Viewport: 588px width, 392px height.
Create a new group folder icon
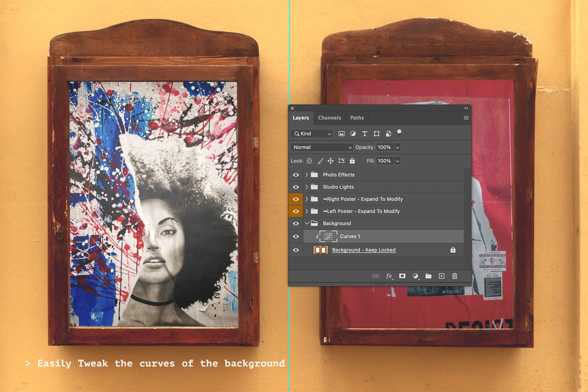coord(428,276)
